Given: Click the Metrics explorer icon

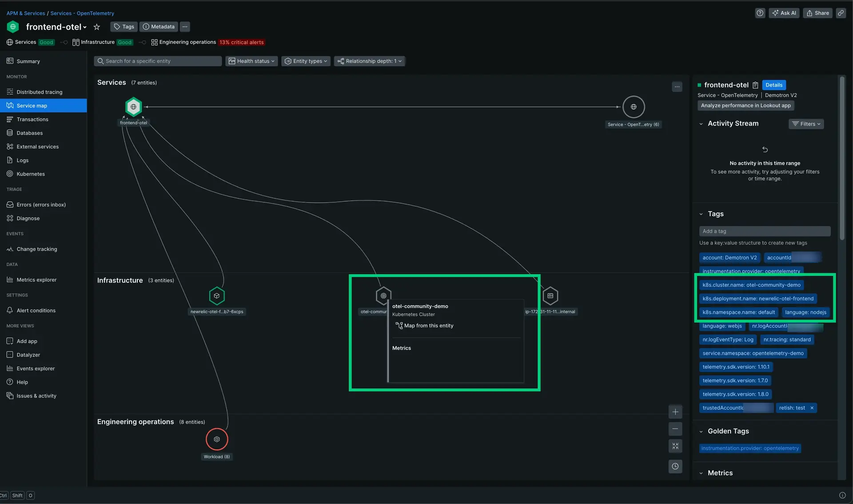Looking at the screenshot, I should 9,280.
